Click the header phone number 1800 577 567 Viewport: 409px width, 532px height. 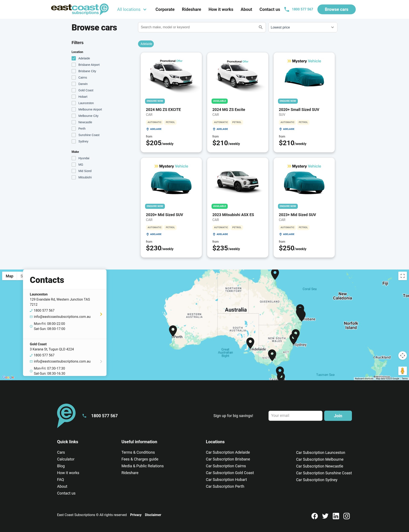[302, 9]
